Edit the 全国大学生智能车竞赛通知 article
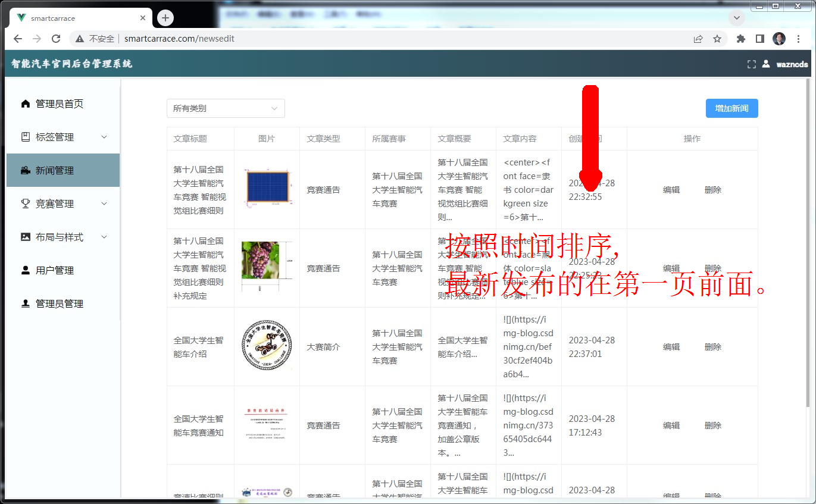816x504 pixels. coord(671,425)
